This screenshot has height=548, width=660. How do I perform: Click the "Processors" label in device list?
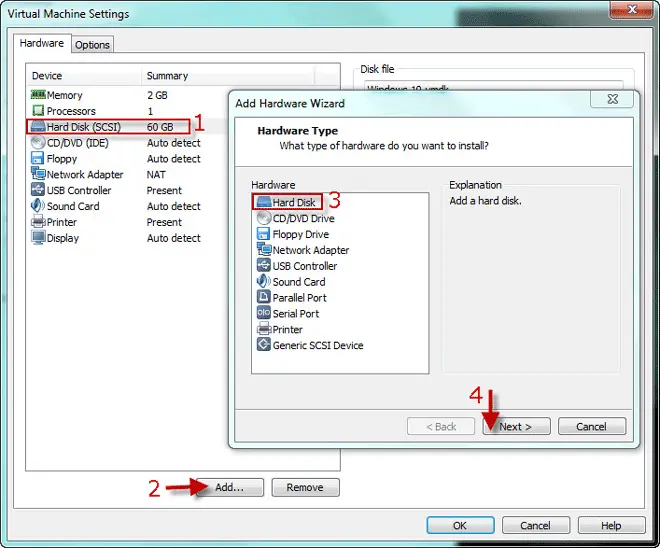(x=71, y=111)
